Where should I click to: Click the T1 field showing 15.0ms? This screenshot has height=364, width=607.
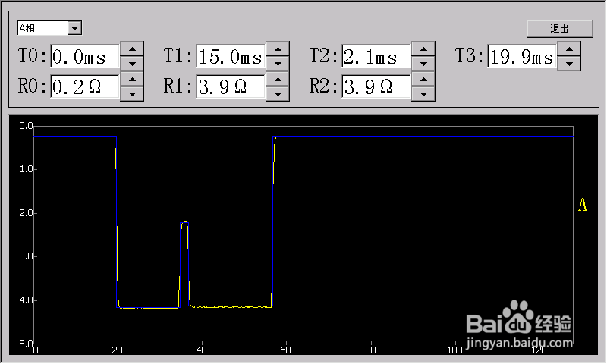pos(231,56)
